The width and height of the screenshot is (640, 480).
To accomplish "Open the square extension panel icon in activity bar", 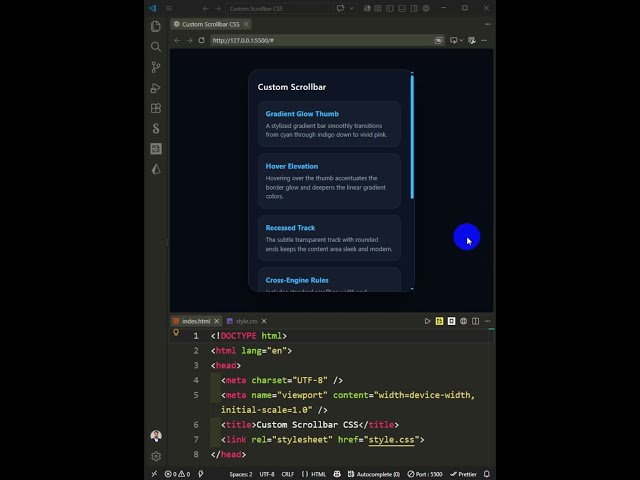I will coord(156,149).
